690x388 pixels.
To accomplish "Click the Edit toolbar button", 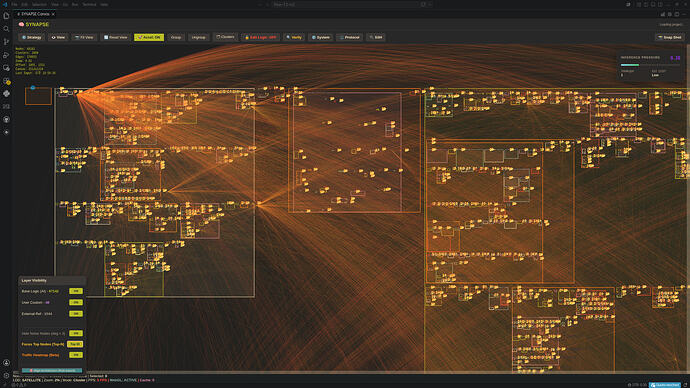I will coord(376,37).
